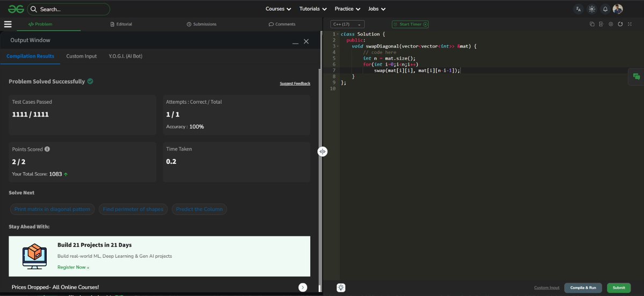Click the 'Accuracy : 100%' text
Image resolution: width=644 pixels, height=296 pixels.
185,127
